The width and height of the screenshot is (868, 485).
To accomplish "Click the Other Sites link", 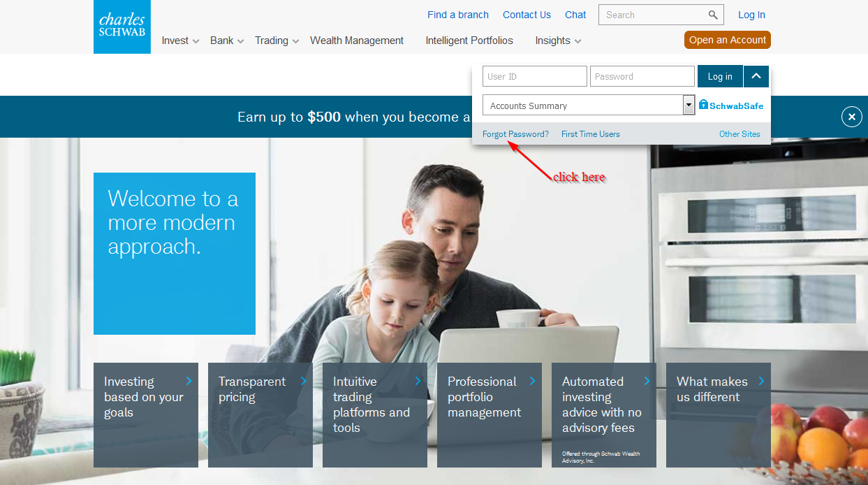I will tap(740, 134).
